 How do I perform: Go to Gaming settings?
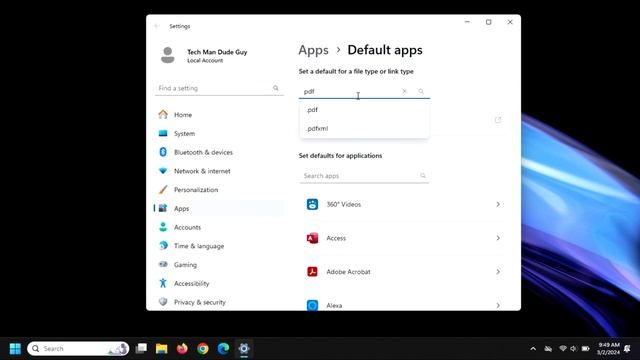coord(219,265)
